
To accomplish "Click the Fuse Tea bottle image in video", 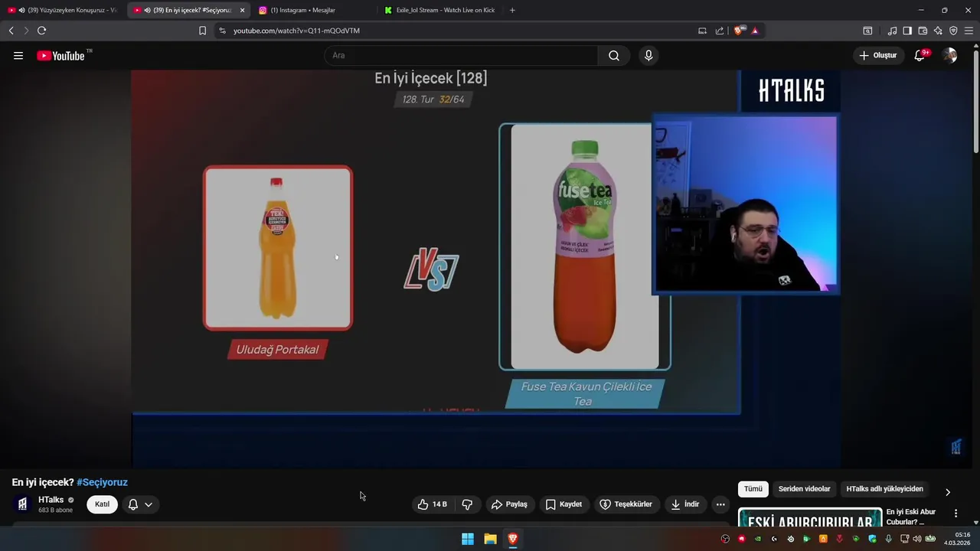I will tap(585, 246).
